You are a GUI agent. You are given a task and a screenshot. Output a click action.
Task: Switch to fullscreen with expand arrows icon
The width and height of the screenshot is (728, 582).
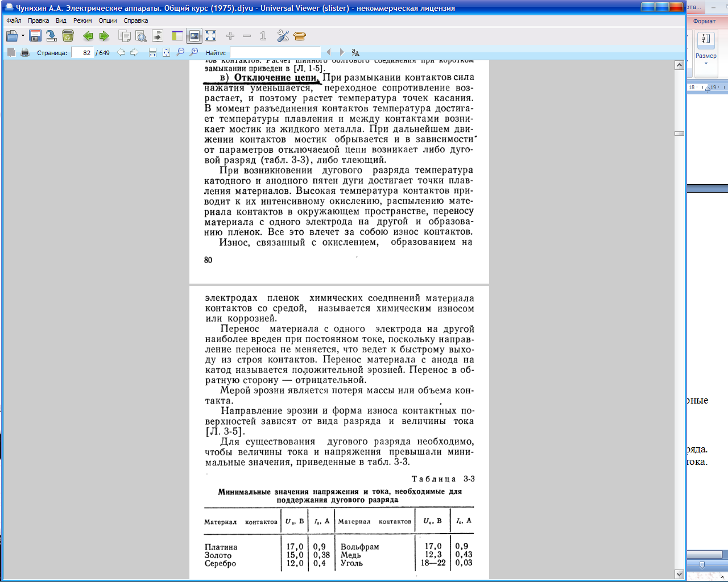pos(210,36)
